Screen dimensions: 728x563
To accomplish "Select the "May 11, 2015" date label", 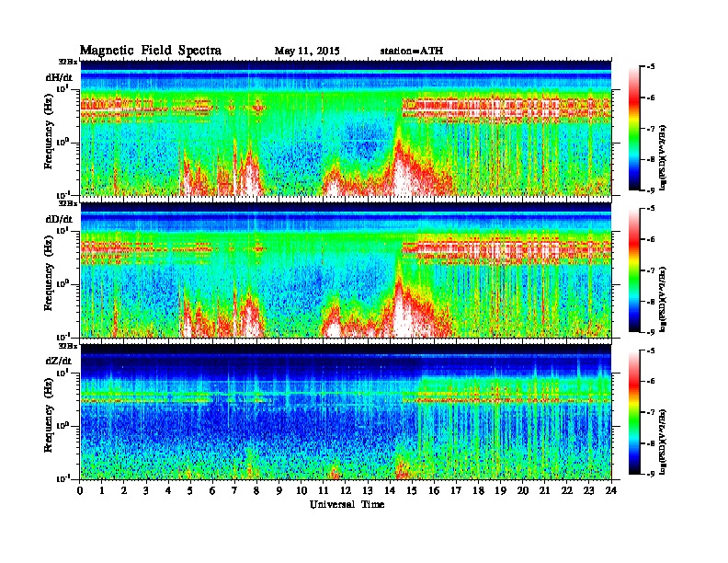I will pos(307,52).
